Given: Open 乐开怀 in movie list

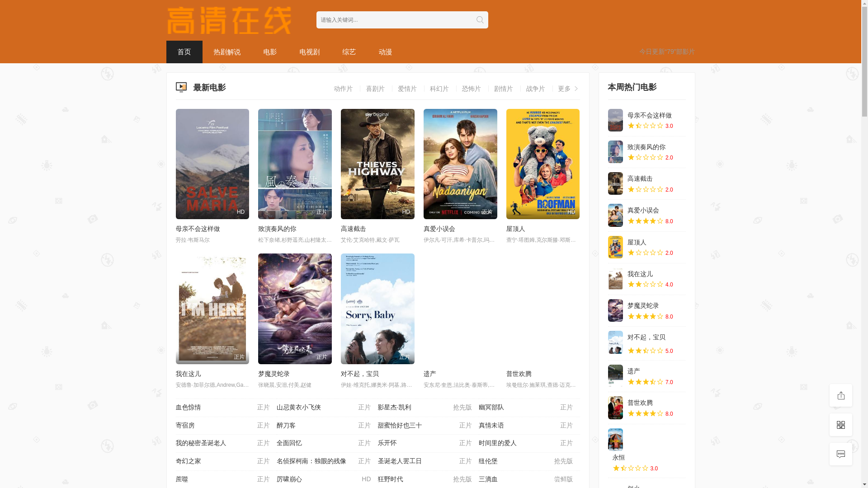Looking at the screenshot, I should [387, 443].
